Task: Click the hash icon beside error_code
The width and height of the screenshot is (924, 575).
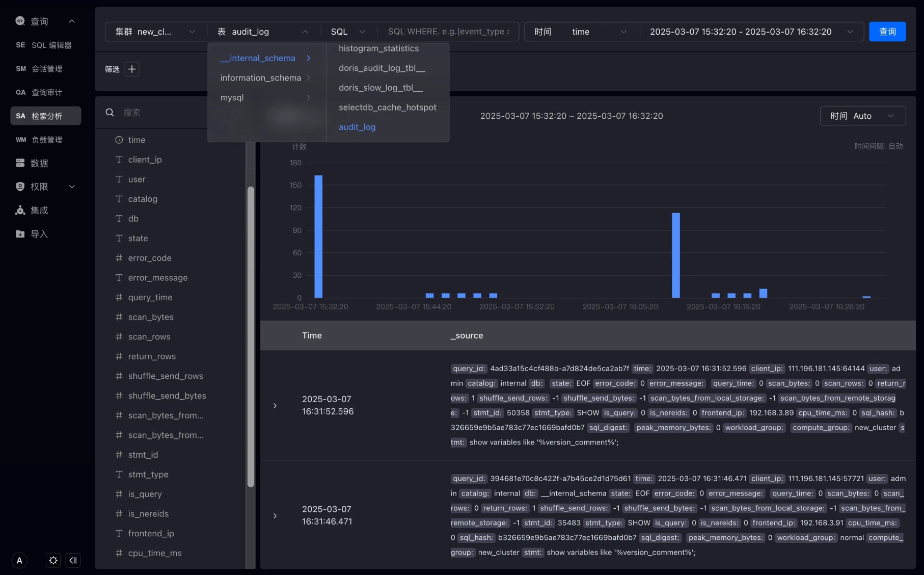Action: 119,258
